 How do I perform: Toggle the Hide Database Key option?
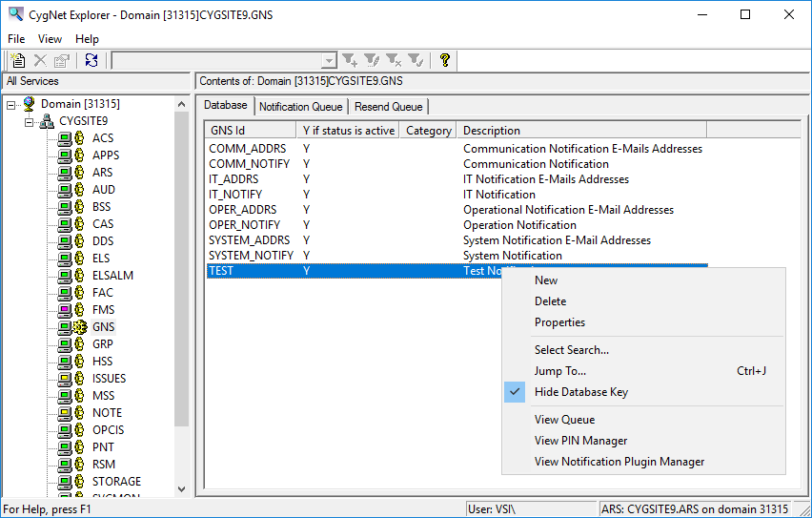tap(581, 392)
